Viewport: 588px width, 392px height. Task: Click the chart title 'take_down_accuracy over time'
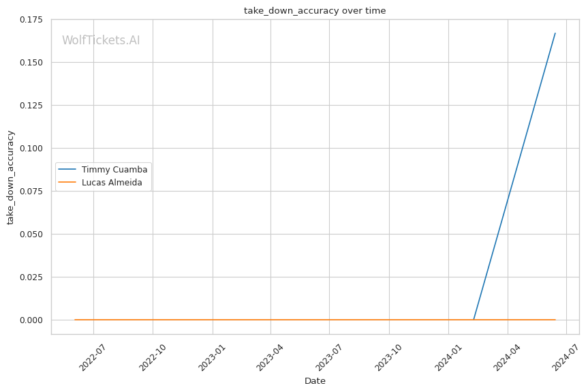(x=315, y=10)
